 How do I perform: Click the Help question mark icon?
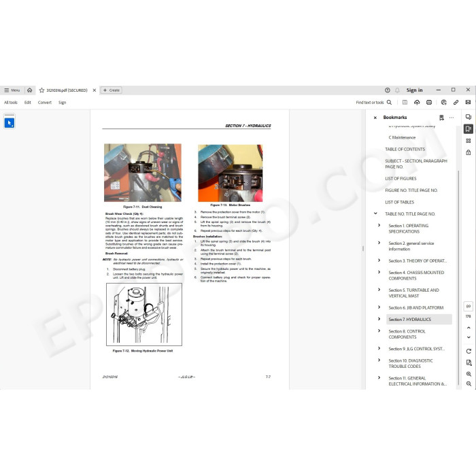click(x=388, y=90)
